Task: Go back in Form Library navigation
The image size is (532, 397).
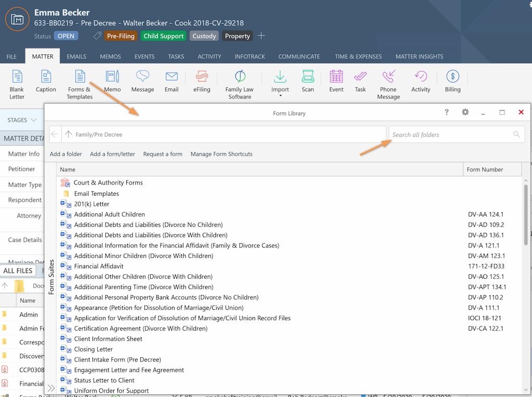Action: coord(55,134)
